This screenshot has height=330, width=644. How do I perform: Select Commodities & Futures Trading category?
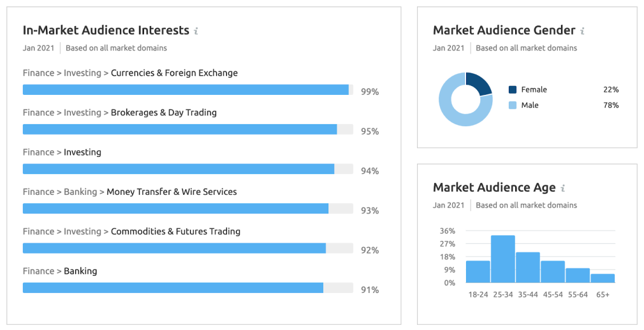[175, 231]
